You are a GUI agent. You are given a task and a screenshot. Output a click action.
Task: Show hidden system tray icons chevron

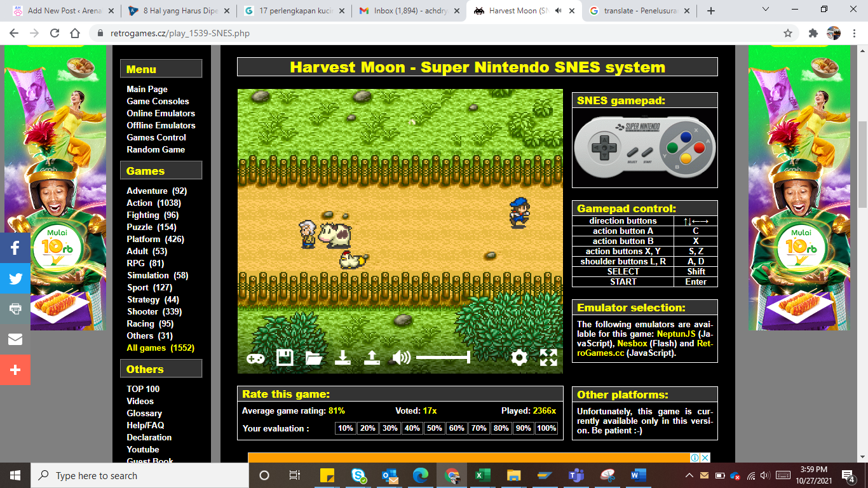689,475
